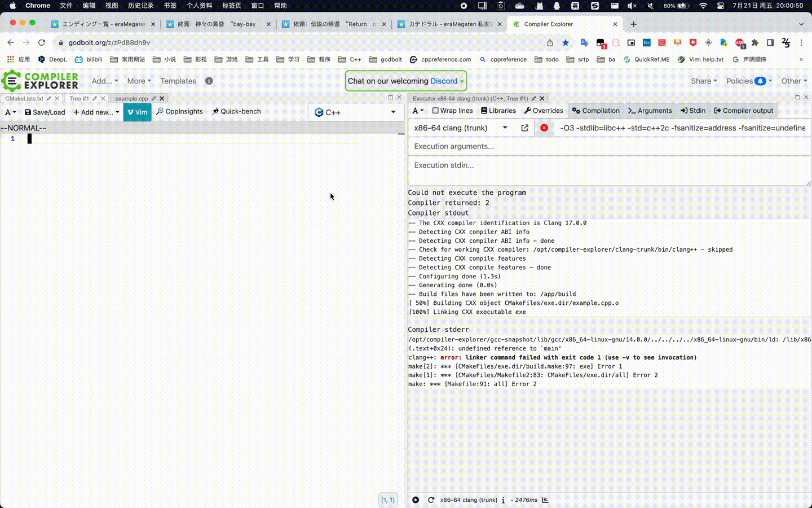Open 历史记录 menu in macOS menu bar
The image size is (812, 508).
click(x=140, y=6)
